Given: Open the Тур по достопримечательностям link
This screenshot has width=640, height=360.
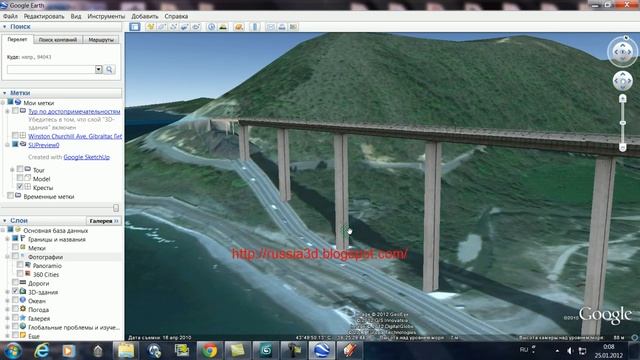Looking at the screenshot, I should [x=74, y=111].
